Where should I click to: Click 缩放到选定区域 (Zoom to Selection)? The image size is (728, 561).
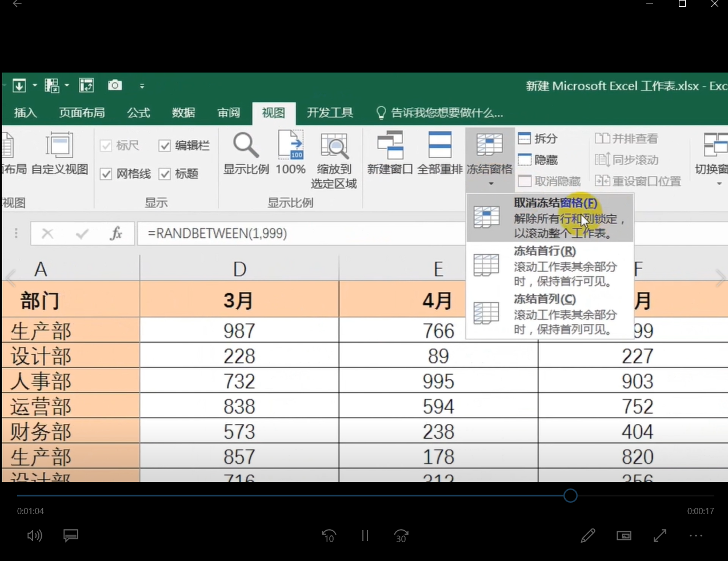pos(334,160)
